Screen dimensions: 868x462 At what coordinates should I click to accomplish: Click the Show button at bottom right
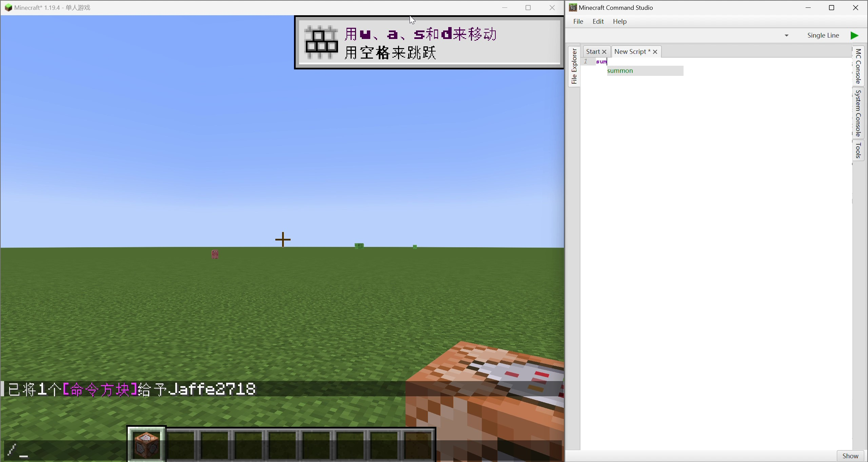click(850, 456)
